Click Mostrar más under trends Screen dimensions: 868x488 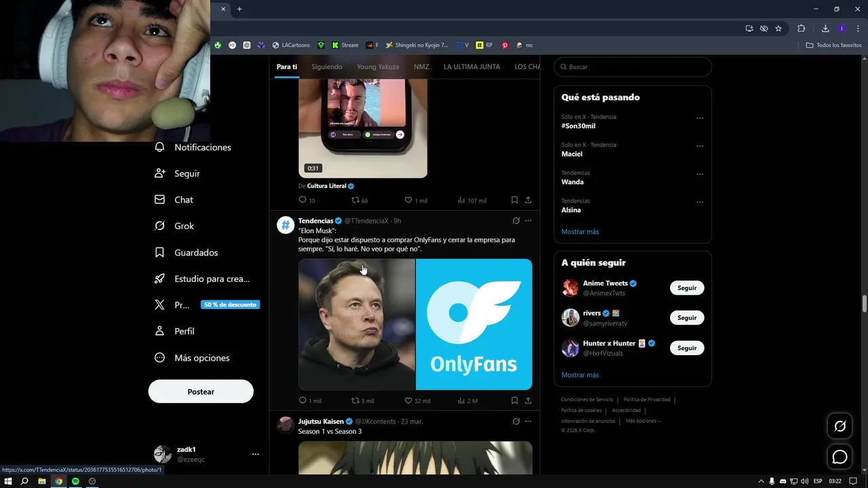click(580, 232)
